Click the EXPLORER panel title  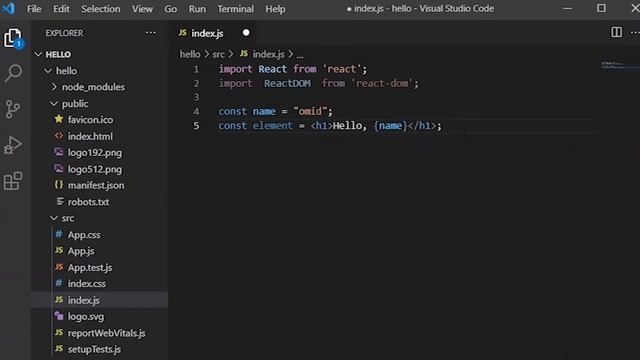(64, 33)
